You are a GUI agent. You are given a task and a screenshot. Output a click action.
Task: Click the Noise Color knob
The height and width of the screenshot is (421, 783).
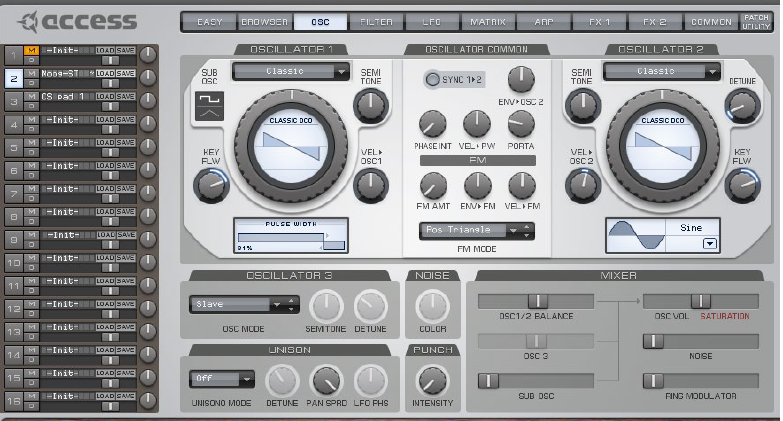(432, 306)
